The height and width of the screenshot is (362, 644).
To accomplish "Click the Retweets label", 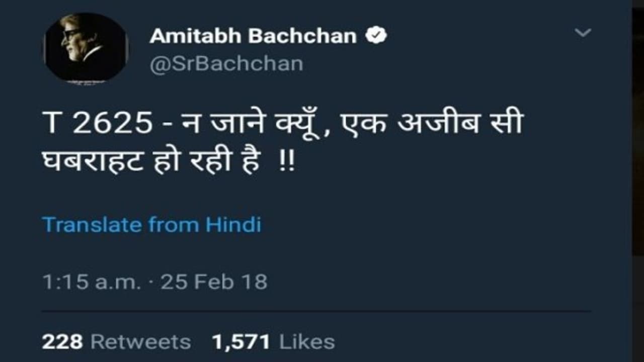I will pyautogui.click(x=140, y=342).
